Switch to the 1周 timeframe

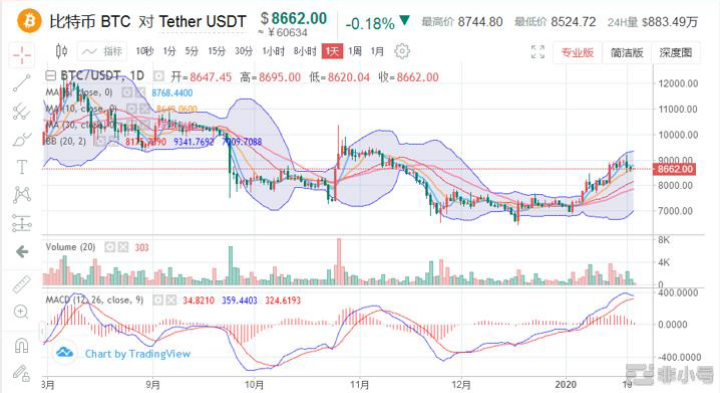354,51
